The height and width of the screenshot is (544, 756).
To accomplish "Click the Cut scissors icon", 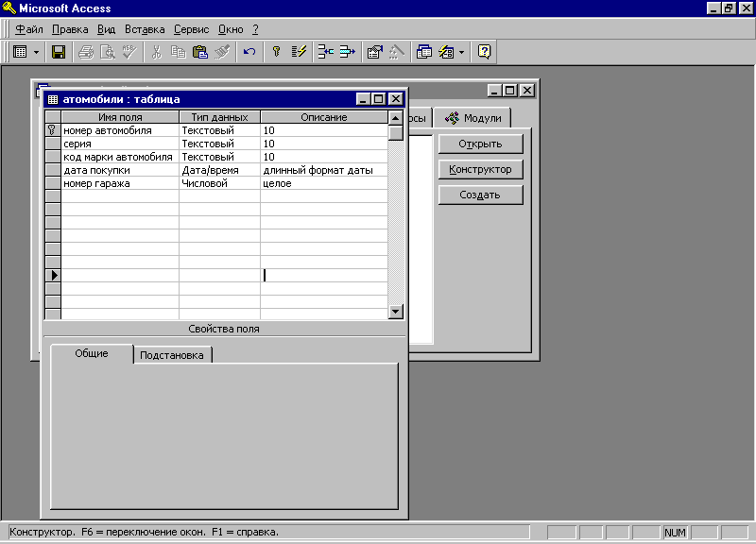I will point(157,52).
